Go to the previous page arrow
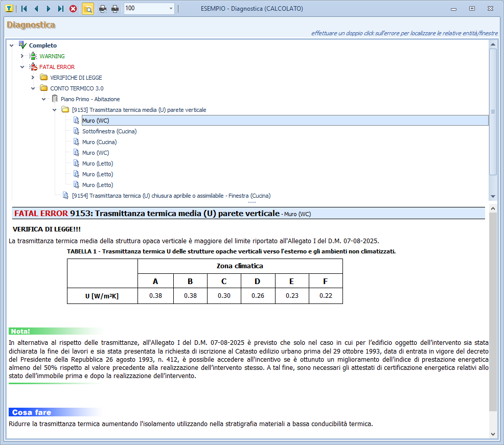 (x=36, y=9)
